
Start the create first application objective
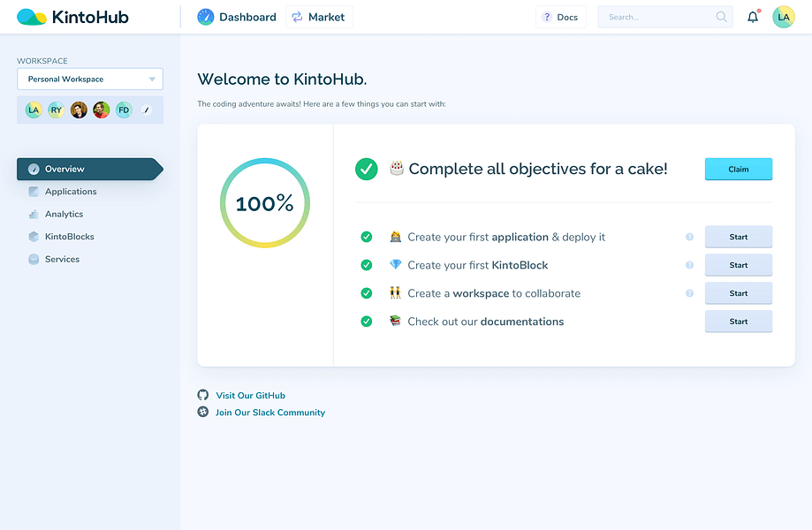pos(739,237)
